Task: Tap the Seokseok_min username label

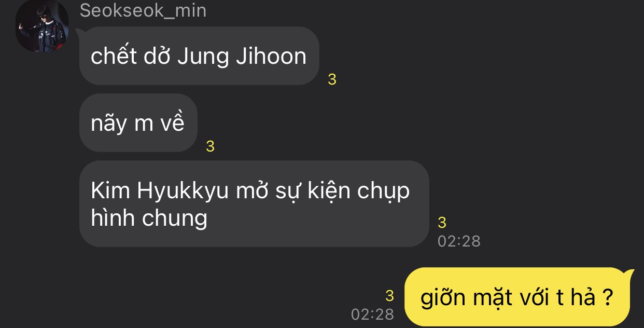Action: pos(143,10)
